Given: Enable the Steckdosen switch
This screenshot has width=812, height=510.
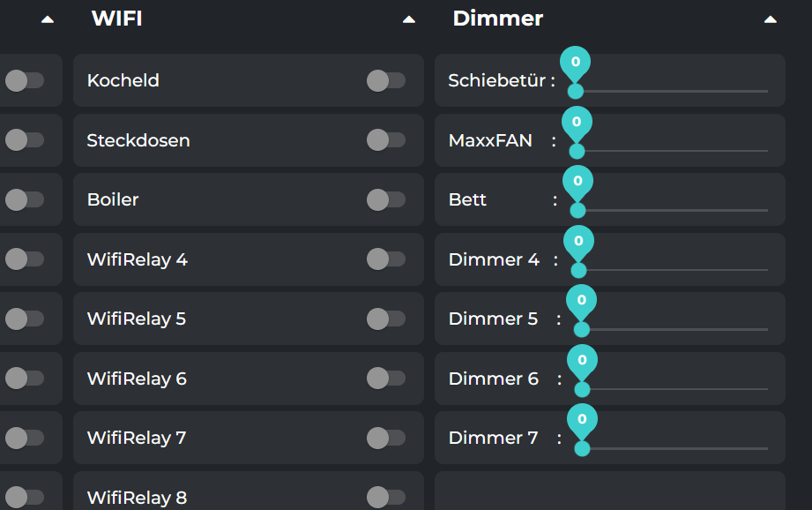Looking at the screenshot, I should tap(385, 139).
